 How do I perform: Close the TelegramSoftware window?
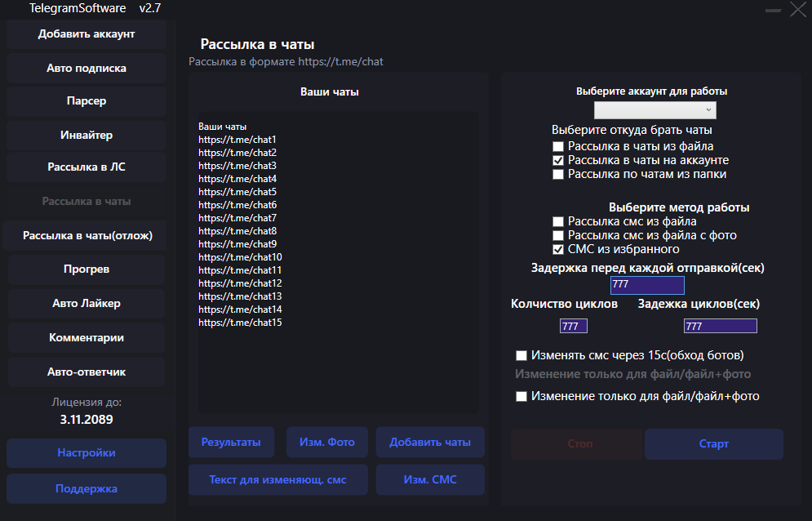tap(797, 9)
